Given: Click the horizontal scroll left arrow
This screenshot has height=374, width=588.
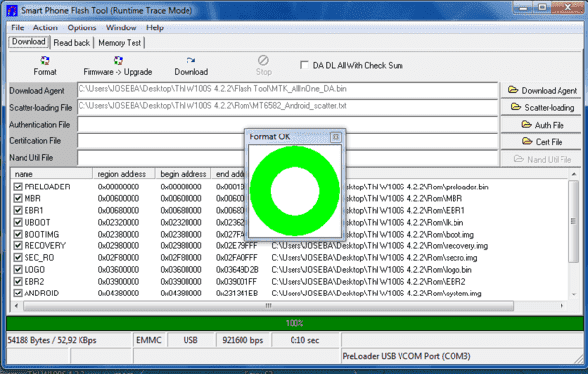Looking at the screenshot, I should [x=16, y=306].
